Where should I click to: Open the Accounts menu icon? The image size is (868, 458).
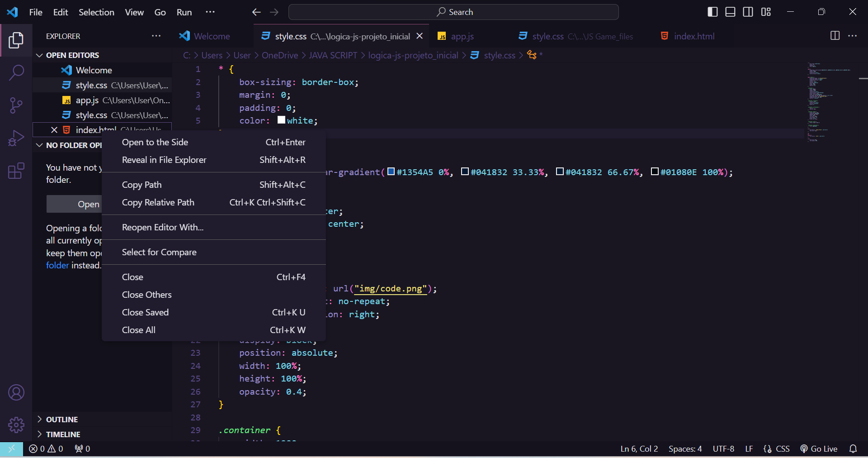16,392
